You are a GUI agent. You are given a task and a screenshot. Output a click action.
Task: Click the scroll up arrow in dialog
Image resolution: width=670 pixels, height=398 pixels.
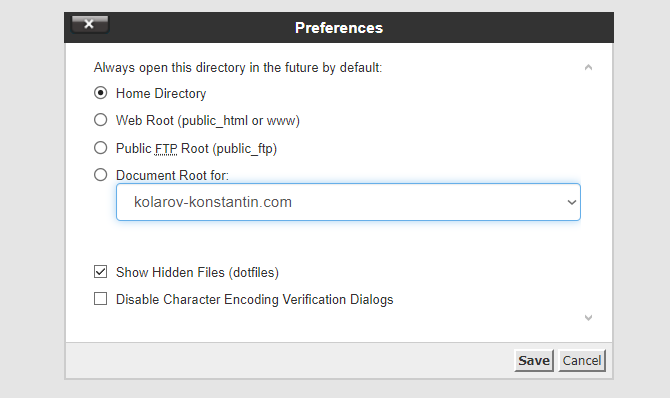pyautogui.click(x=588, y=67)
